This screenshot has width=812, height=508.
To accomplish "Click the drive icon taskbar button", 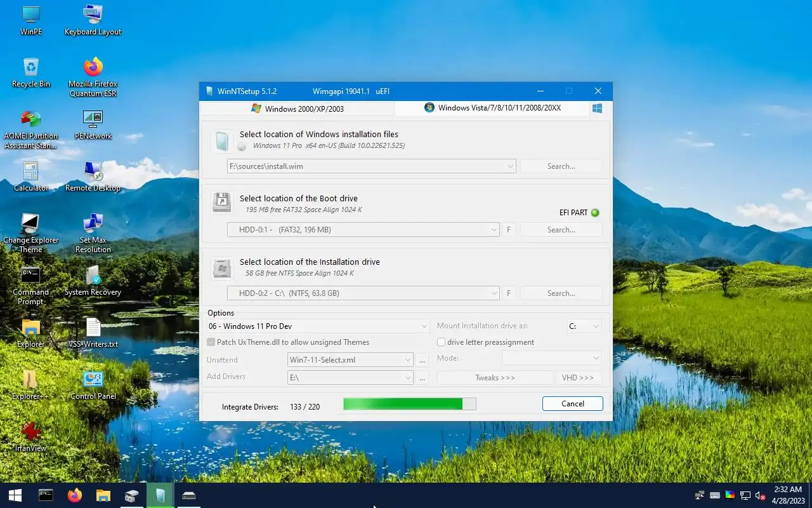I will pyautogui.click(x=189, y=495).
